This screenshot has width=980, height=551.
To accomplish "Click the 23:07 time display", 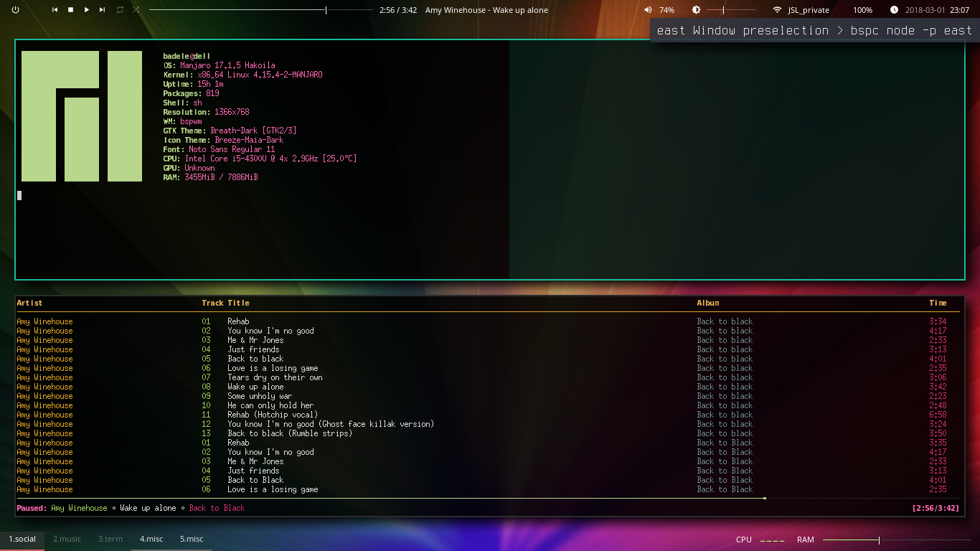I will pyautogui.click(x=960, y=10).
